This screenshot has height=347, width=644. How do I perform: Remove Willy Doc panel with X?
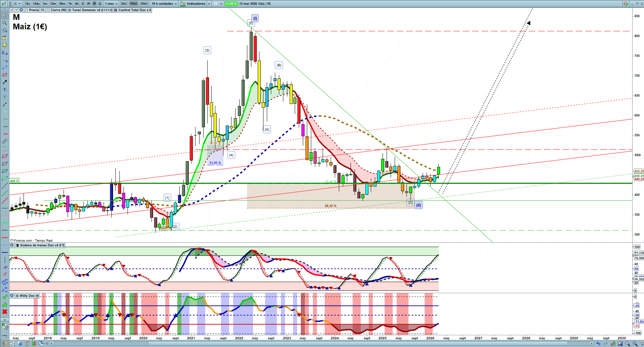tap(12, 296)
